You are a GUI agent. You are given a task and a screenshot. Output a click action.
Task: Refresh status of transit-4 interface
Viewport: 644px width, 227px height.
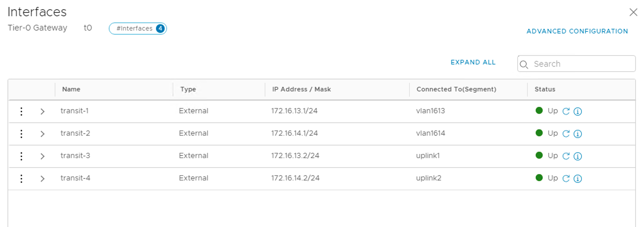tap(566, 178)
